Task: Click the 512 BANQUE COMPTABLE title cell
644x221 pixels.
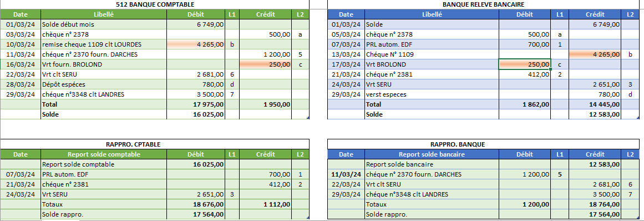Action: click(x=155, y=4)
